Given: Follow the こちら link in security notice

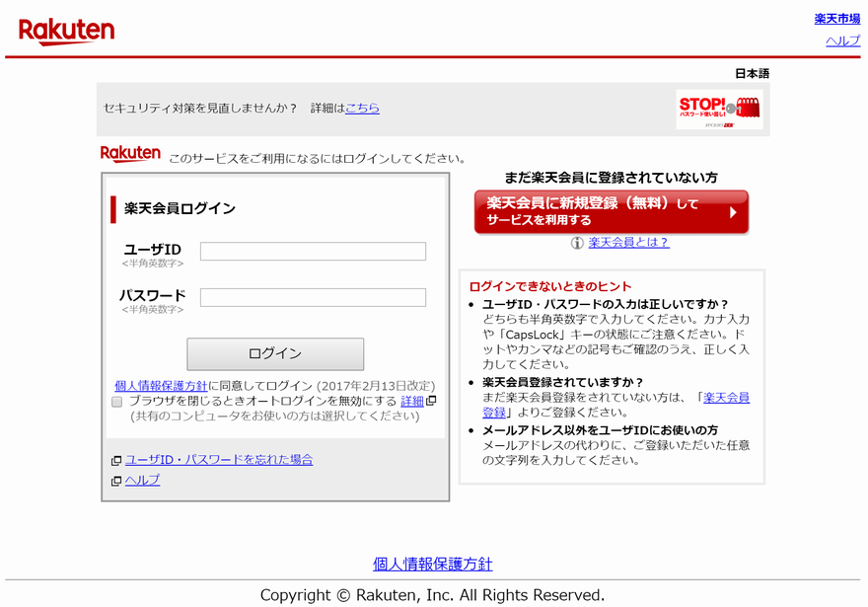Looking at the screenshot, I should (x=362, y=109).
